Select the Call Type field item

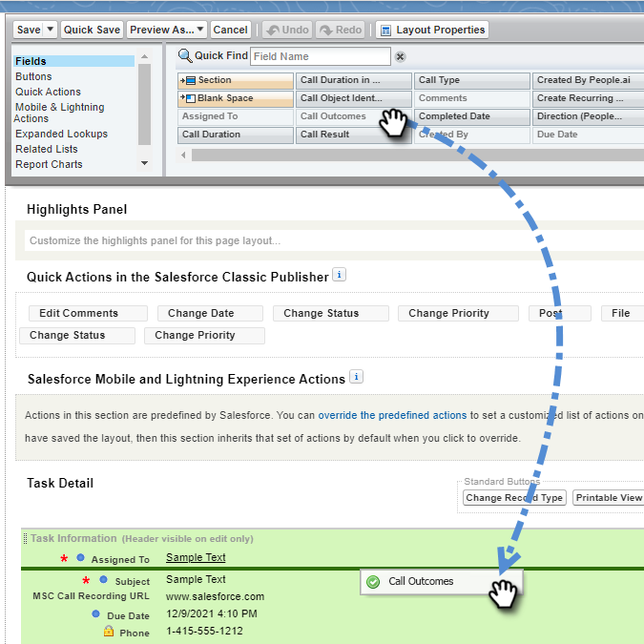tap(472, 80)
